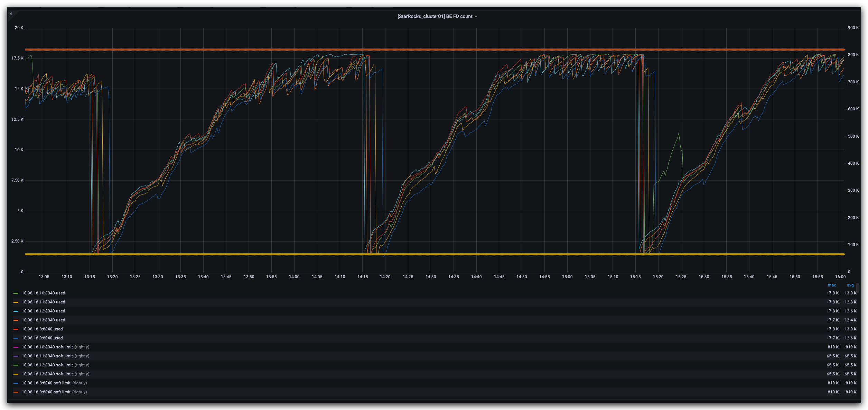This screenshot has width=868, height=410.
Task: Toggle the 10.98.18.8:8040-used legend series
Action: point(42,329)
